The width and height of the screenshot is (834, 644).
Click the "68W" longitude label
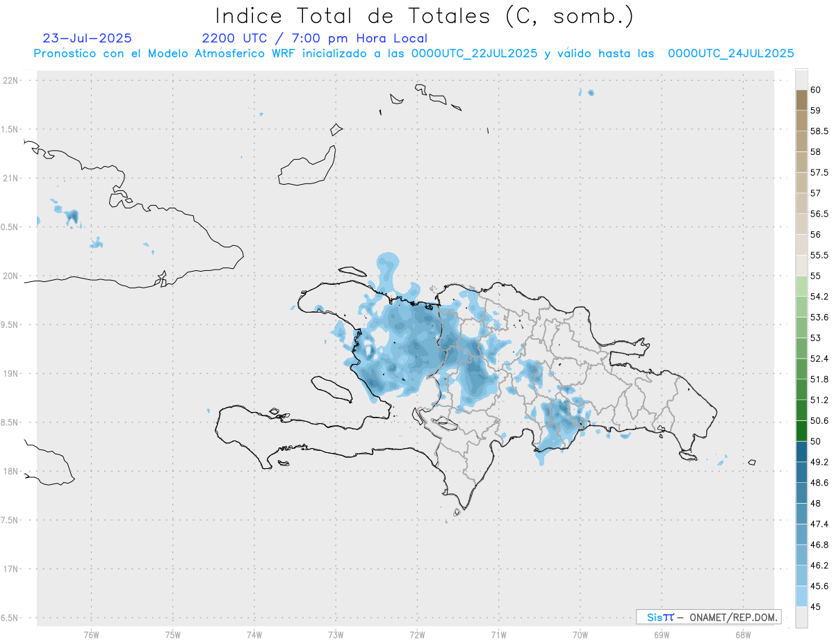(x=743, y=635)
